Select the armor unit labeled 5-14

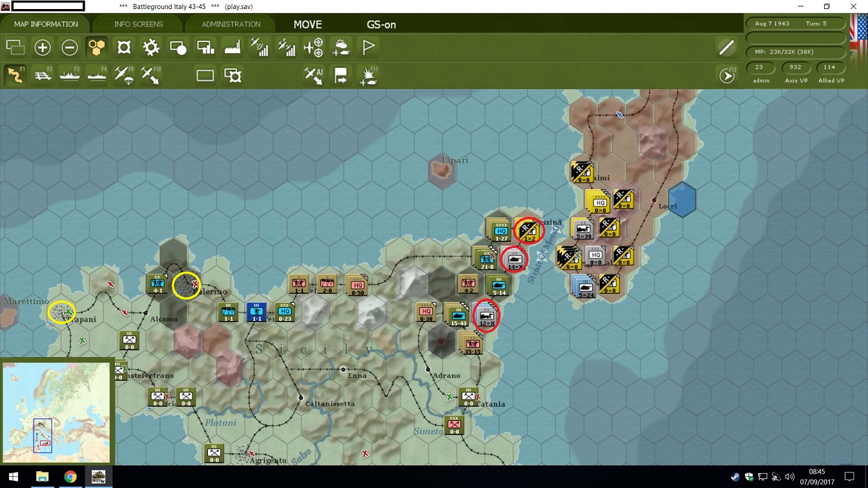click(x=498, y=286)
